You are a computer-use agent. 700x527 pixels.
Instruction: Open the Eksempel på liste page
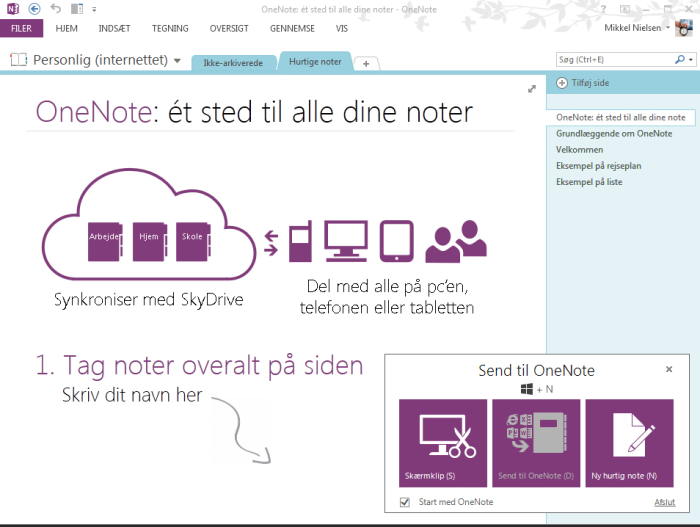(589, 182)
